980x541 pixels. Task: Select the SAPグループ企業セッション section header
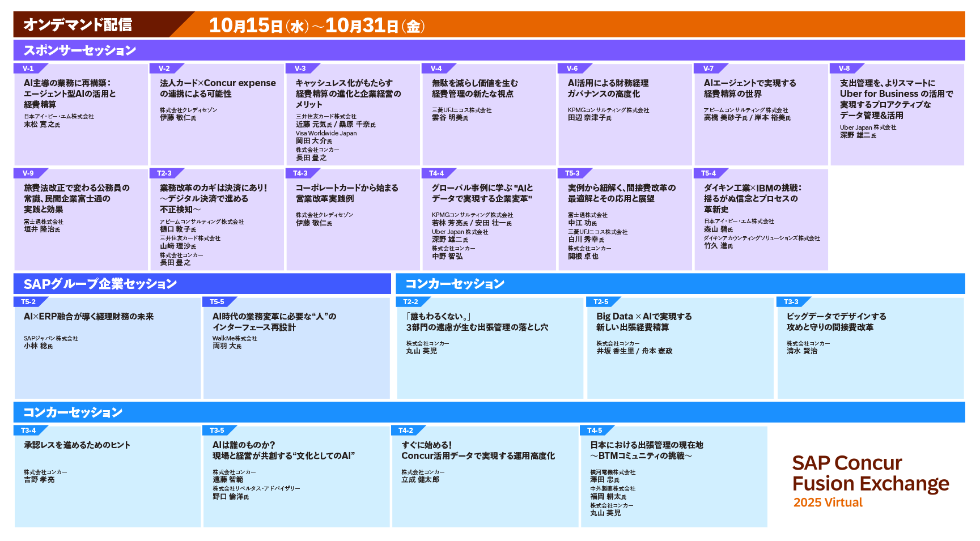(100, 284)
